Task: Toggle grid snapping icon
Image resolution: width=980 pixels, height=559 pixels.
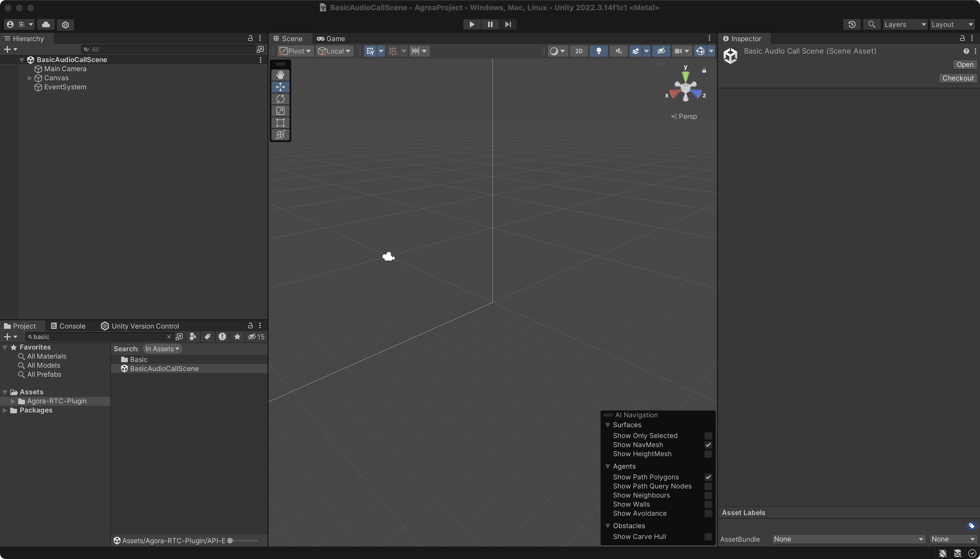Action: tap(393, 51)
